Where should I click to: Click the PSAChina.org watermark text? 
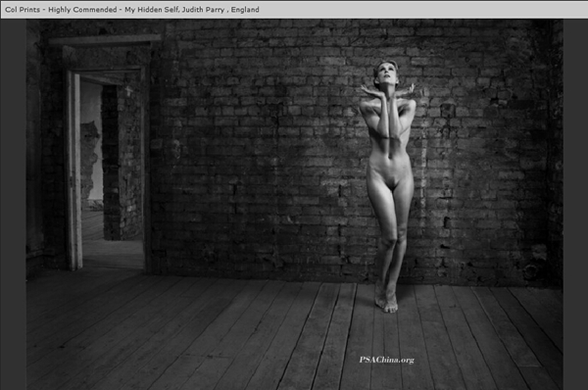[x=387, y=360]
